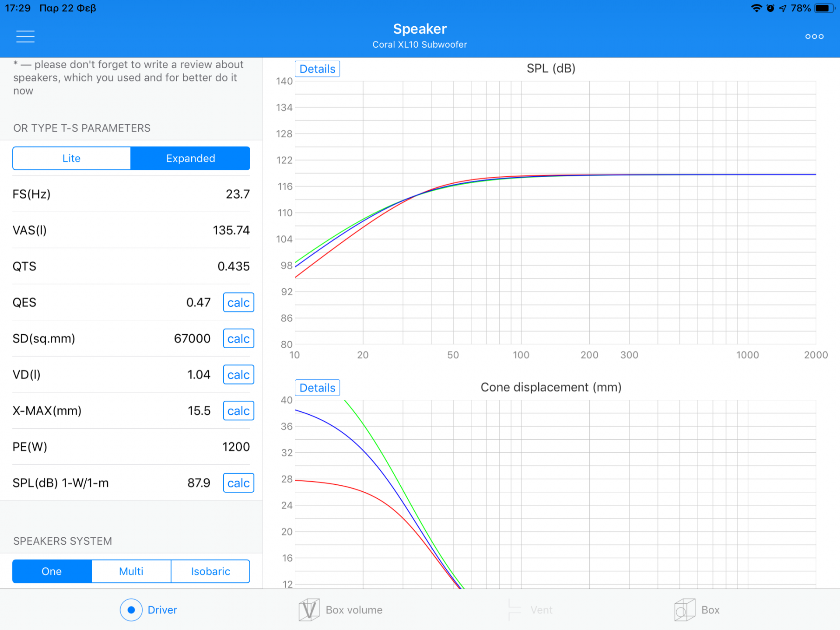Tap the battery icon in status bar
This screenshot has width=840, height=630.
pos(824,8)
